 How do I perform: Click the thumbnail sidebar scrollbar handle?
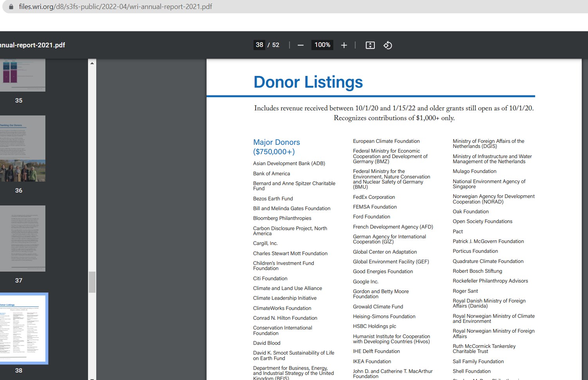point(92,282)
